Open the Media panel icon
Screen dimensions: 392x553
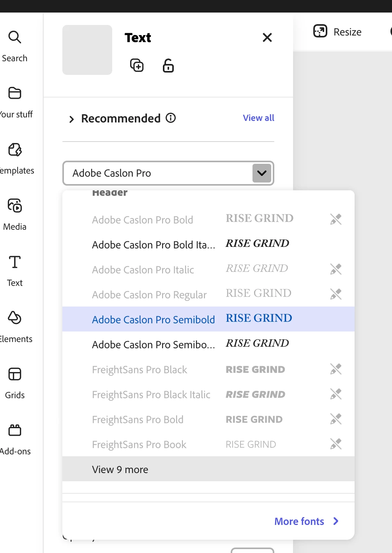[x=15, y=206]
